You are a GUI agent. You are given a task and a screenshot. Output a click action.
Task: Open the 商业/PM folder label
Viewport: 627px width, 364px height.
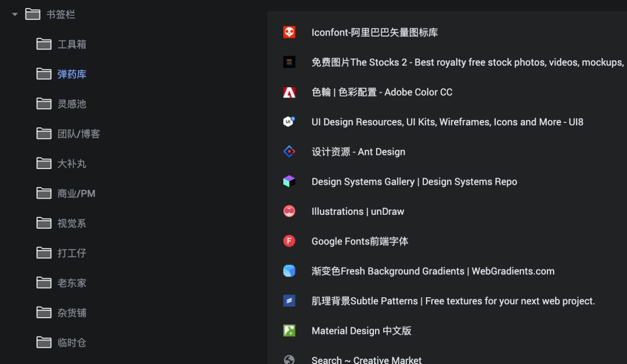pos(77,193)
